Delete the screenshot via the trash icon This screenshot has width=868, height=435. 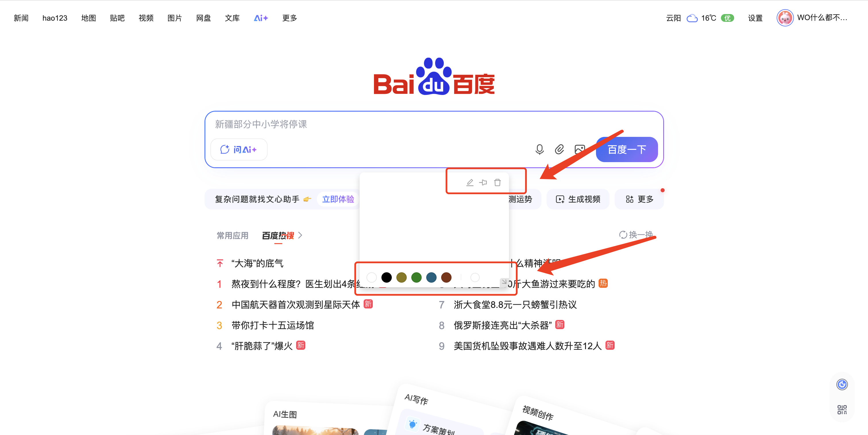[x=498, y=182]
